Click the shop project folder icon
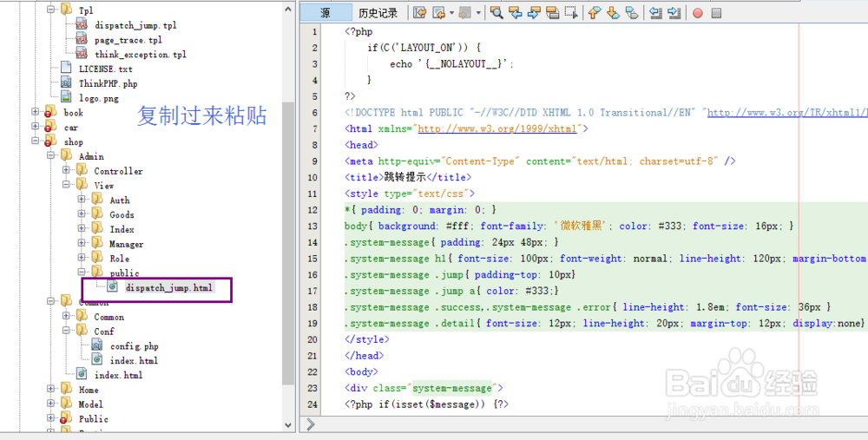The width and height of the screenshot is (868, 440). pos(50,141)
